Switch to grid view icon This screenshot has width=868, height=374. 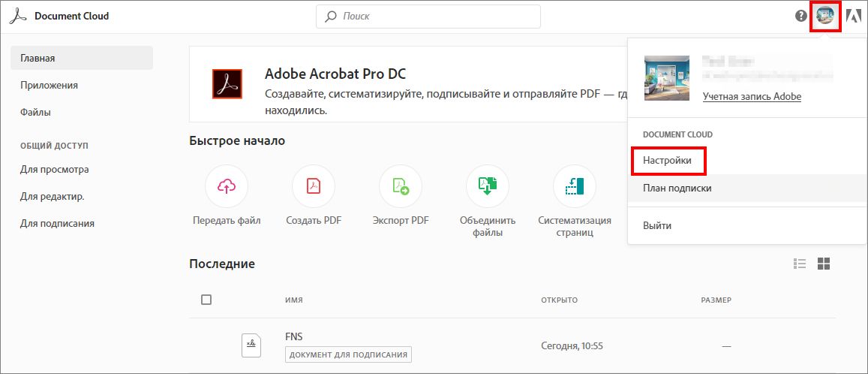(x=824, y=264)
